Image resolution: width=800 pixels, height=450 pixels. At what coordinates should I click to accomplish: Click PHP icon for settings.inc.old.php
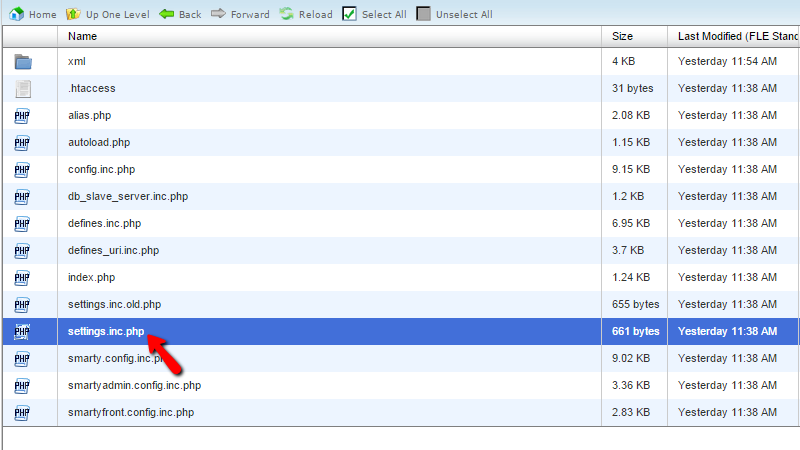(22, 305)
